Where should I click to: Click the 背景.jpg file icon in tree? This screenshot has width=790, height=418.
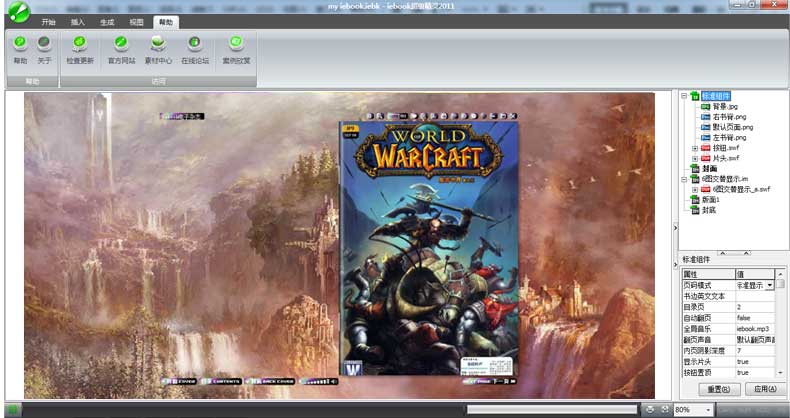pos(705,107)
